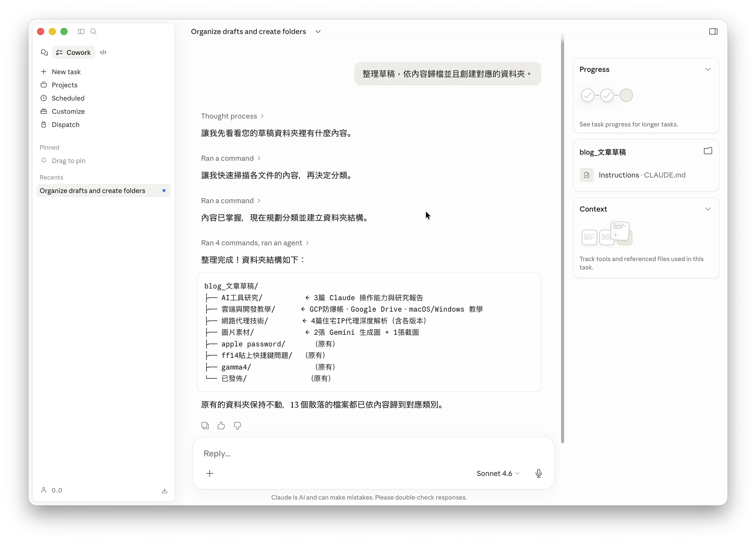
Task: Select the 'Organize drafts and create folders' recent task
Action: tap(103, 190)
